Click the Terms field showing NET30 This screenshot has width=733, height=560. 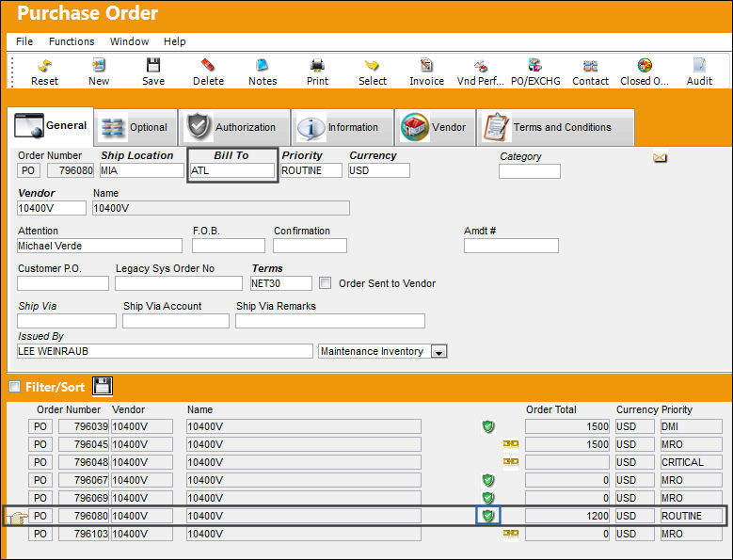[x=281, y=283]
